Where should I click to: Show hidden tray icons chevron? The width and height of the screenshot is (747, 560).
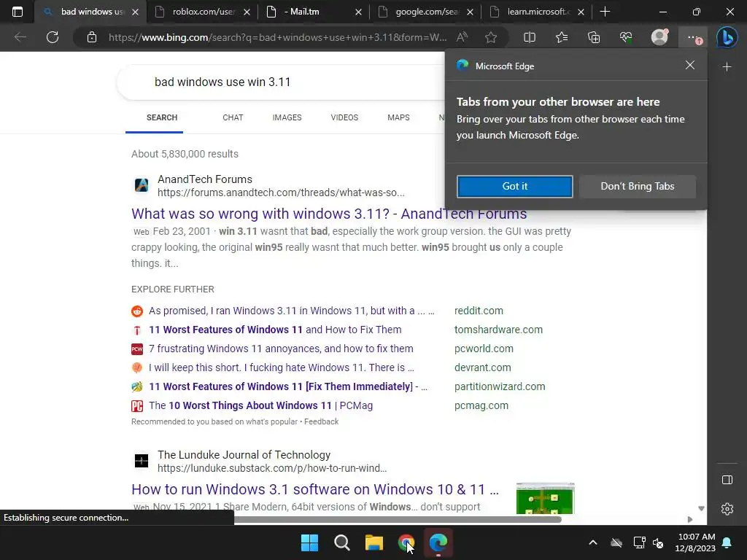592,542
